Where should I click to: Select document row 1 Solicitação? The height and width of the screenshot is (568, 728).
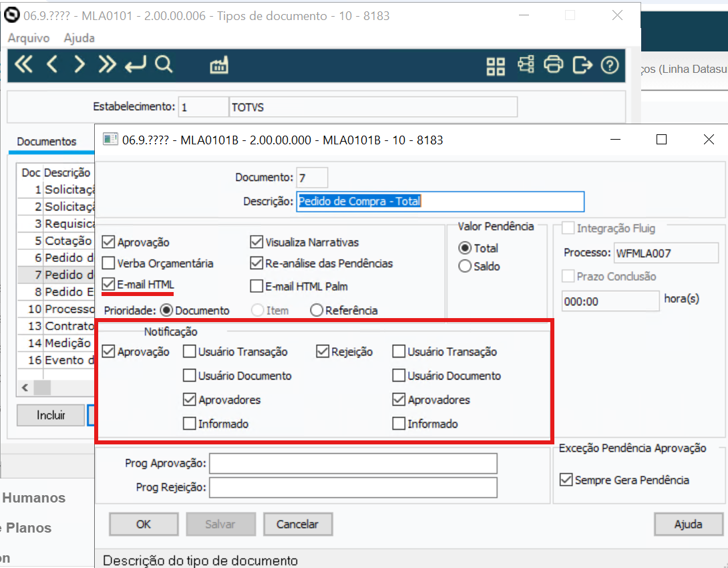[55, 190]
